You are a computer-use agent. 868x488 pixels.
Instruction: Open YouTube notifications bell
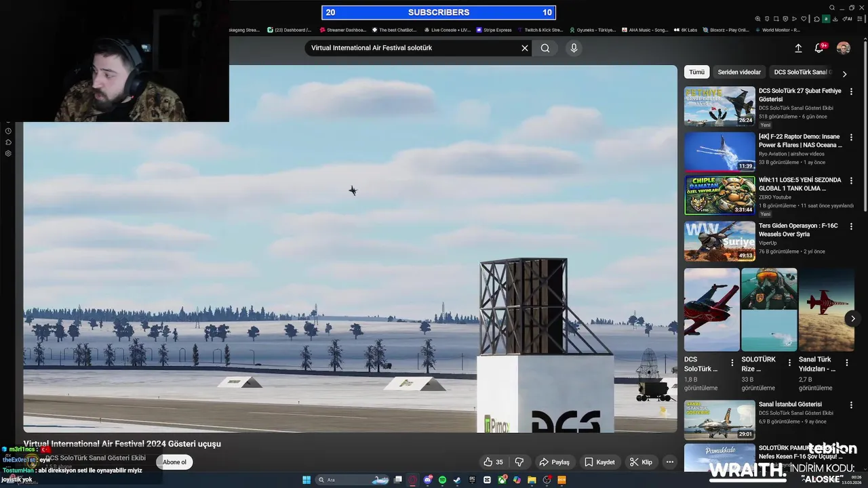click(x=819, y=48)
